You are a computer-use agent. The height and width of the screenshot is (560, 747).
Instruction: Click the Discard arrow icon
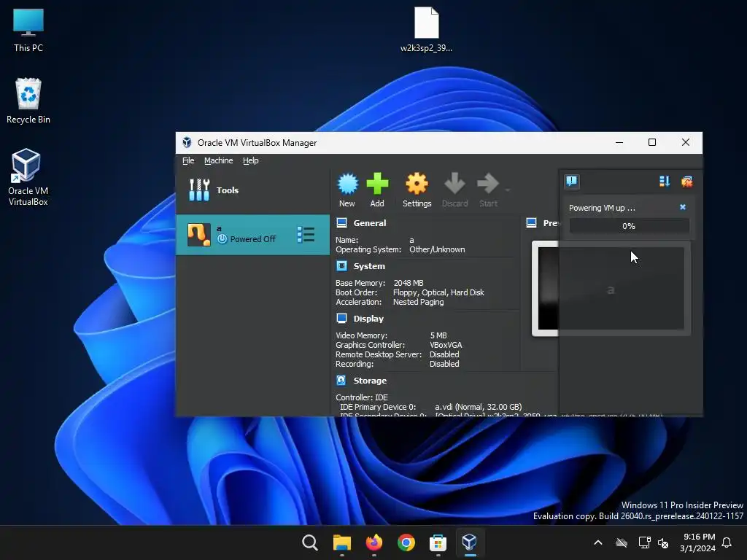[454, 184]
